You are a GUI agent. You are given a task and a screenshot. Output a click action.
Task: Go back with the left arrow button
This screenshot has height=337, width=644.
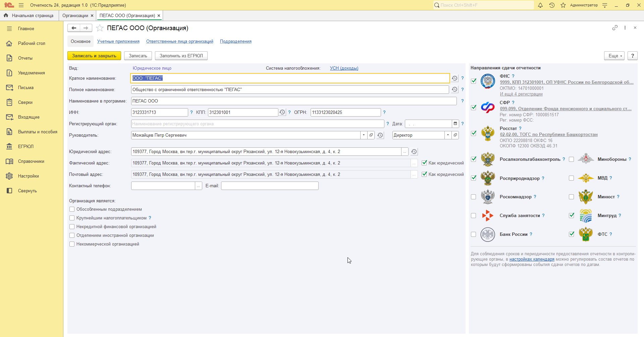[x=74, y=28]
